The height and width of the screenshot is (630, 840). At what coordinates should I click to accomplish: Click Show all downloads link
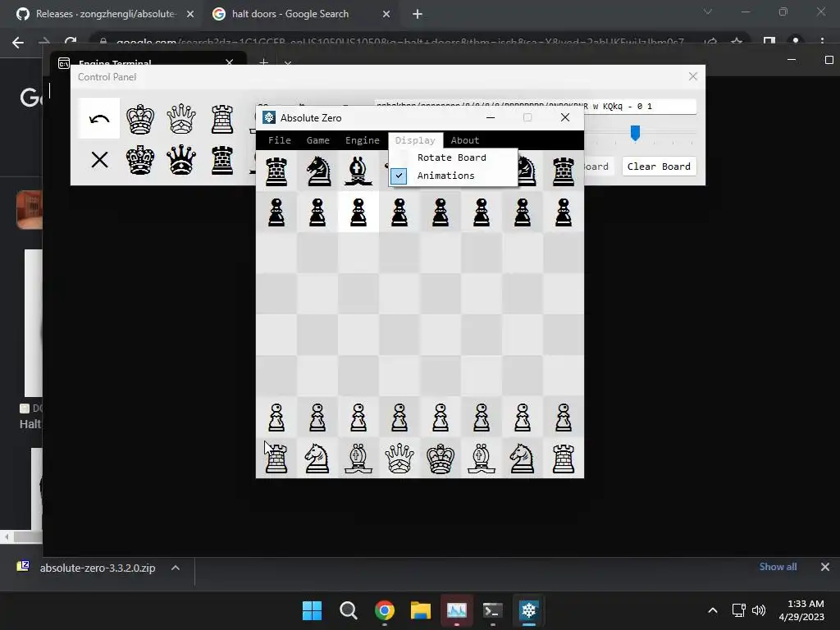pyautogui.click(x=778, y=567)
